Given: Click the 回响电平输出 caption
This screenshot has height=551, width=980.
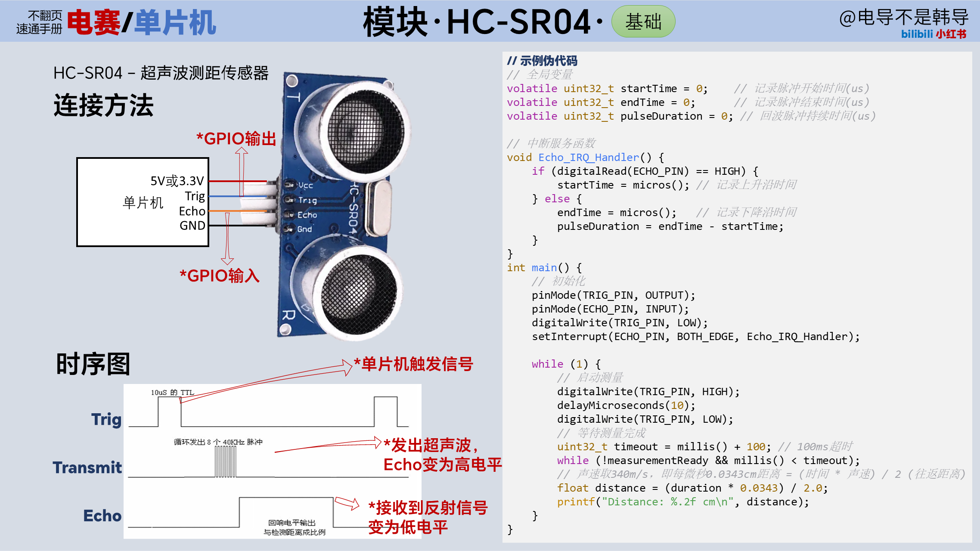Looking at the screenshot, I should (x=292, y=523).
